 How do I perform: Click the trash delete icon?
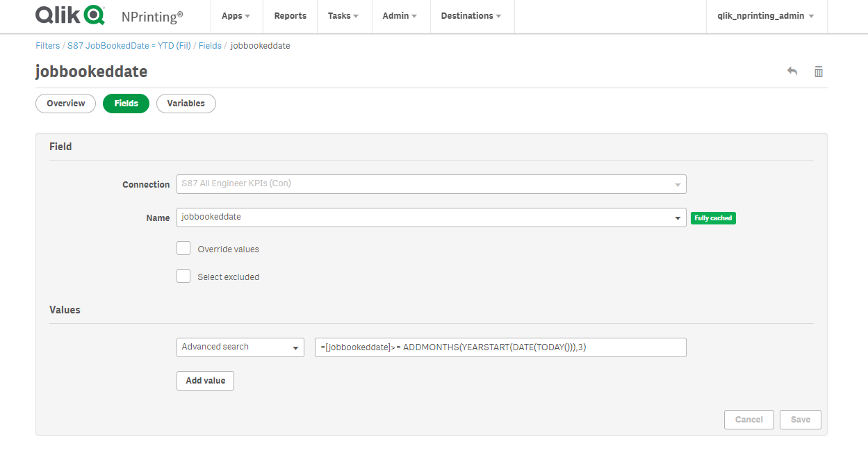[x=819, y=72]
